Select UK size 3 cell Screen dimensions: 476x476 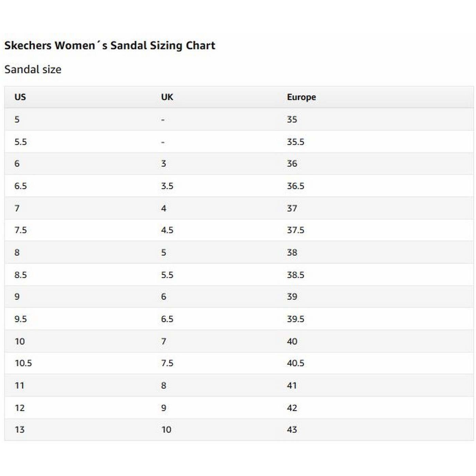164,164
